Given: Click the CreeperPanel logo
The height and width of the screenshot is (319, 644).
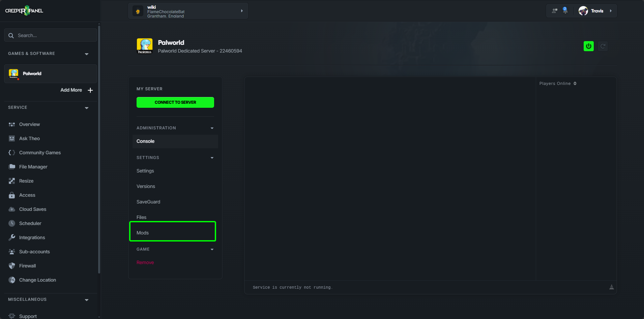Looking at the screenshot, I should [24, 10].
